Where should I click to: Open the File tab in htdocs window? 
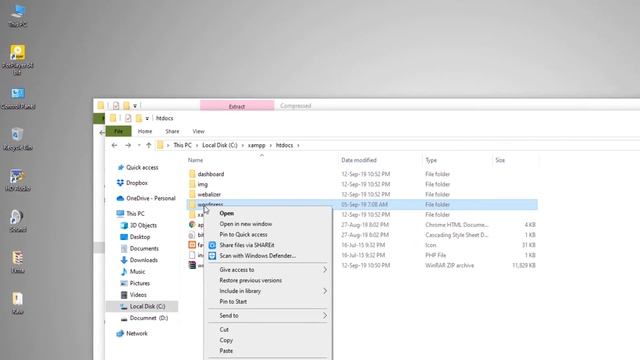pyautogui.click(x=118, y=131)
